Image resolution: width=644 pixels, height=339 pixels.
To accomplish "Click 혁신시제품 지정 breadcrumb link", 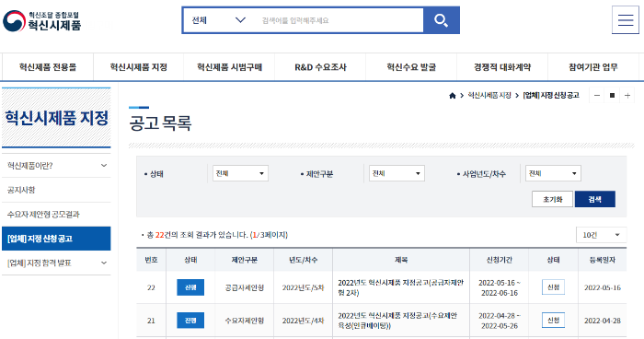I will tap(489, 96).
